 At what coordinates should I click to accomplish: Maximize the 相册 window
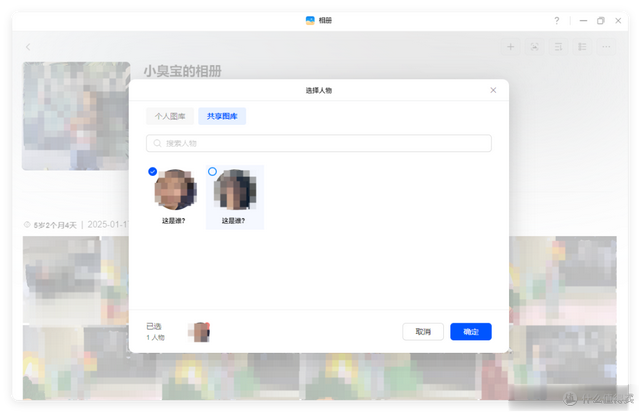coord(601,20)
